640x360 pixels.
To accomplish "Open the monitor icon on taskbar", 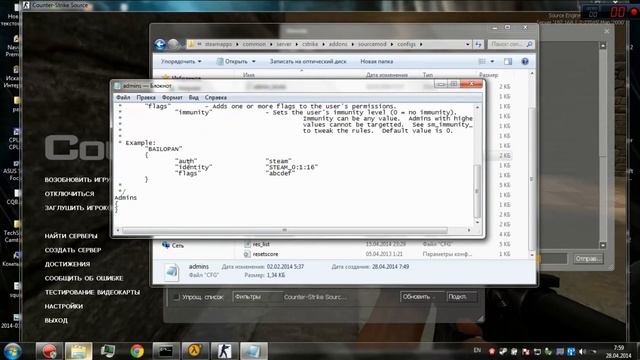I will click(108, 351).
